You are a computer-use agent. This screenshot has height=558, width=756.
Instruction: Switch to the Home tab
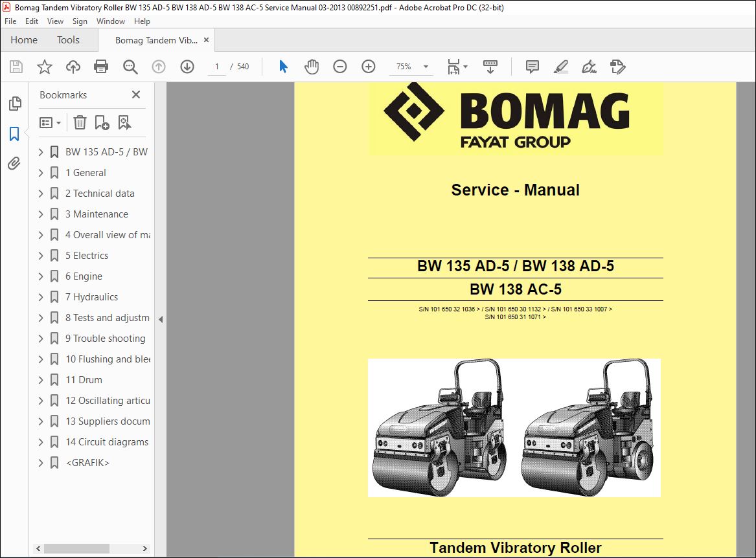click(24, 40)
